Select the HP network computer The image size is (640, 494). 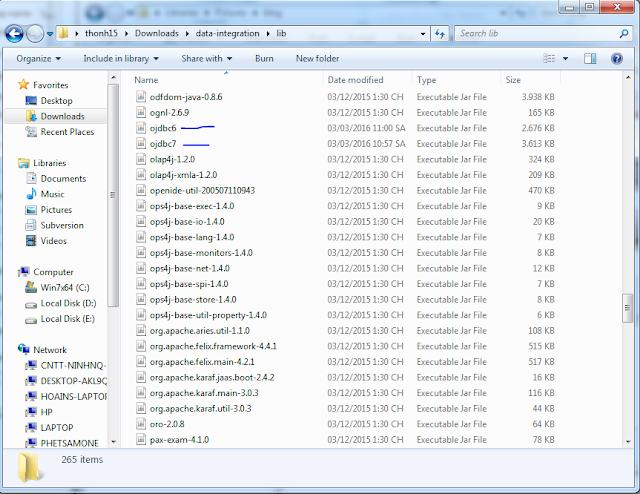pos(46,412)
